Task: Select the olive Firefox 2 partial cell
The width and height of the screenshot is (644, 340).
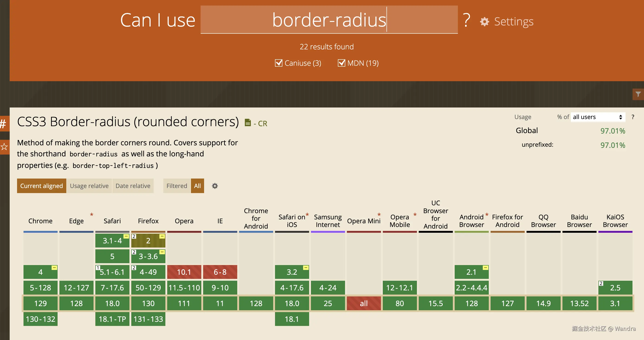Action: pos(148,241)
